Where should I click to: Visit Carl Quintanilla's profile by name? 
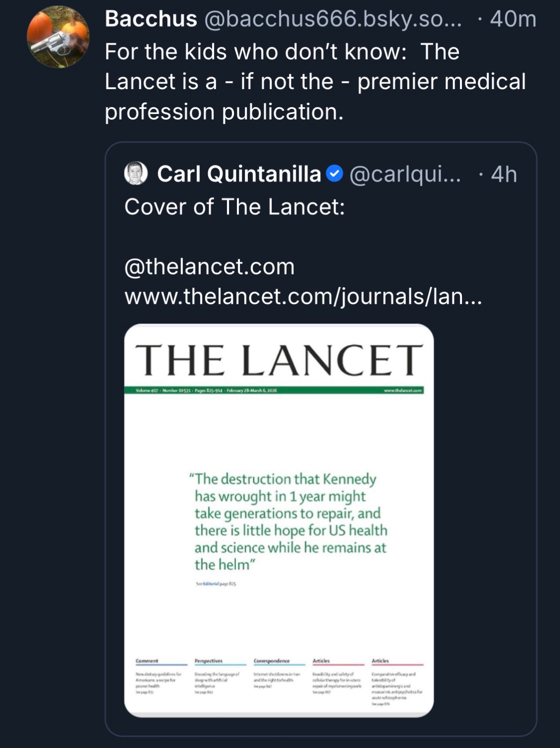[x=239, y=174]
